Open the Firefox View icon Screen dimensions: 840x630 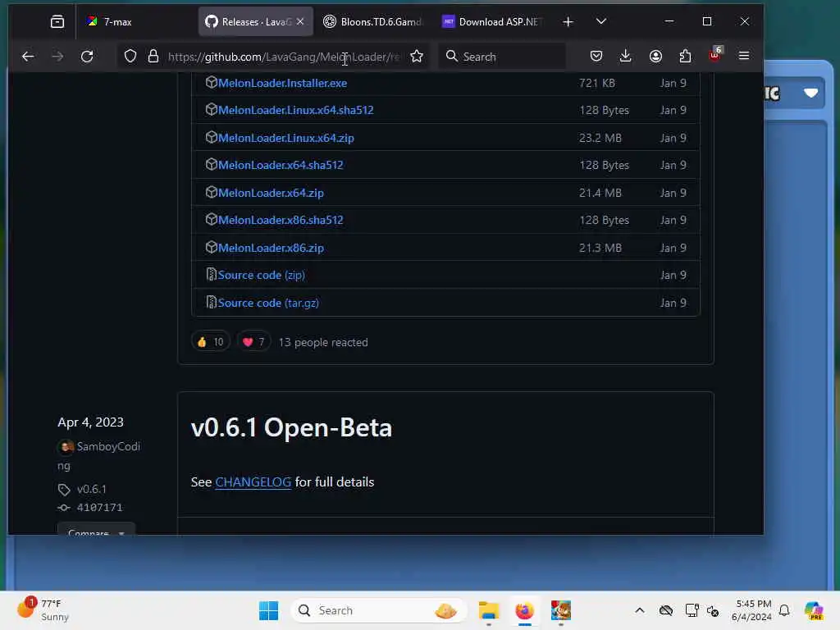coord(57,22)
